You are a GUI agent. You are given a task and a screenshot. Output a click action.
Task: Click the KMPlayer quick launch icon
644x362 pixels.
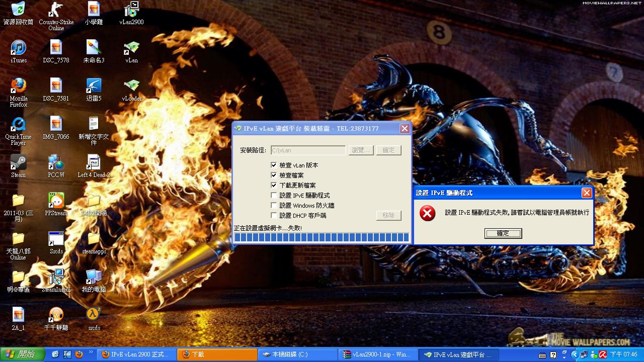coord(67,354)
